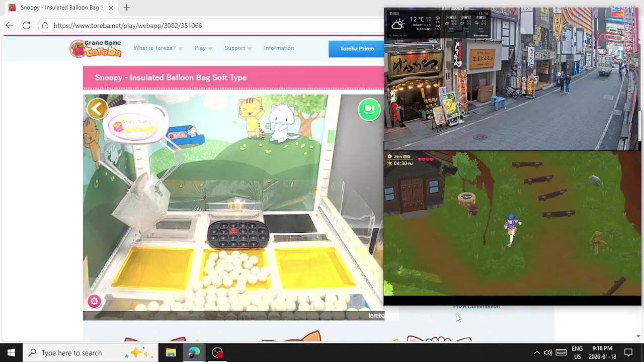Open the touch keyboard icon
The width and height of the screenshot is (644, 362).
(x=561, y=352)
